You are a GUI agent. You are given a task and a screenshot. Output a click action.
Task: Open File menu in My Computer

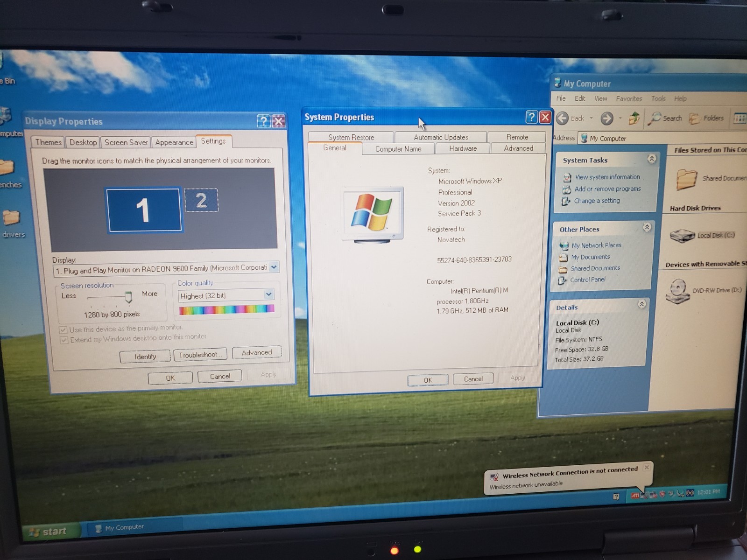click(561, 98)
